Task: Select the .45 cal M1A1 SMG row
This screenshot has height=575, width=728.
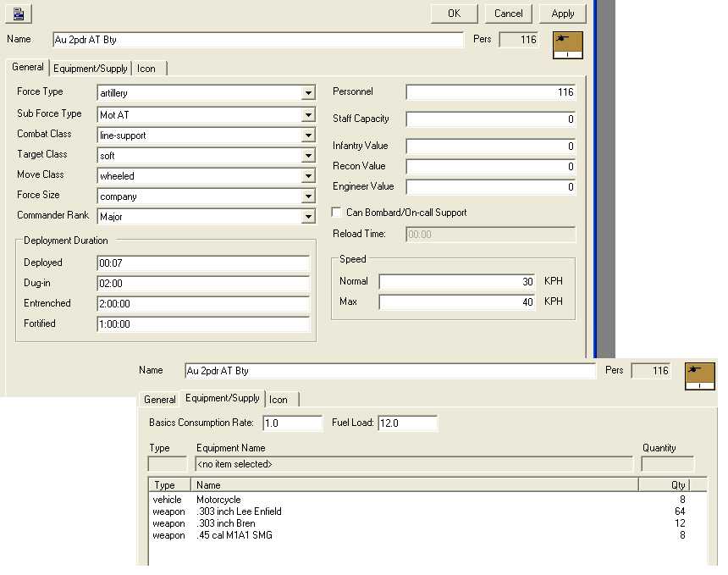Action: [x=419, y=535]
